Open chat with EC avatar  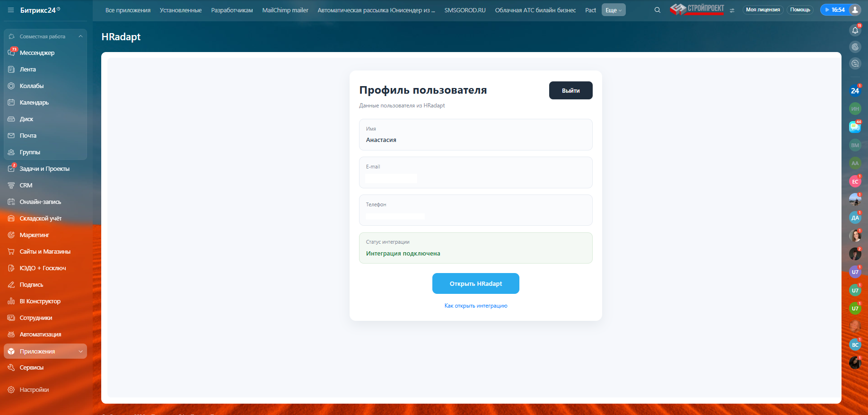855,181
